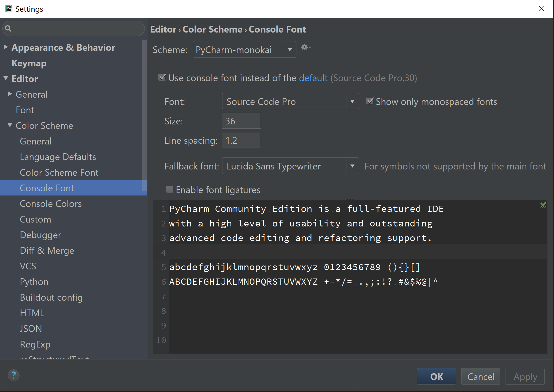The image size is (554, 392).
Task: Click the help question mark icon
Action: 14,375
